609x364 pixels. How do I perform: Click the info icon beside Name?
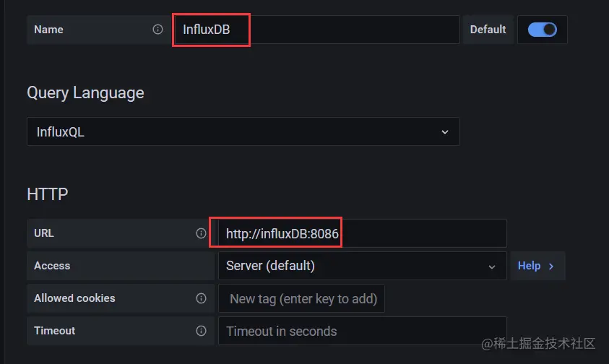157,30
